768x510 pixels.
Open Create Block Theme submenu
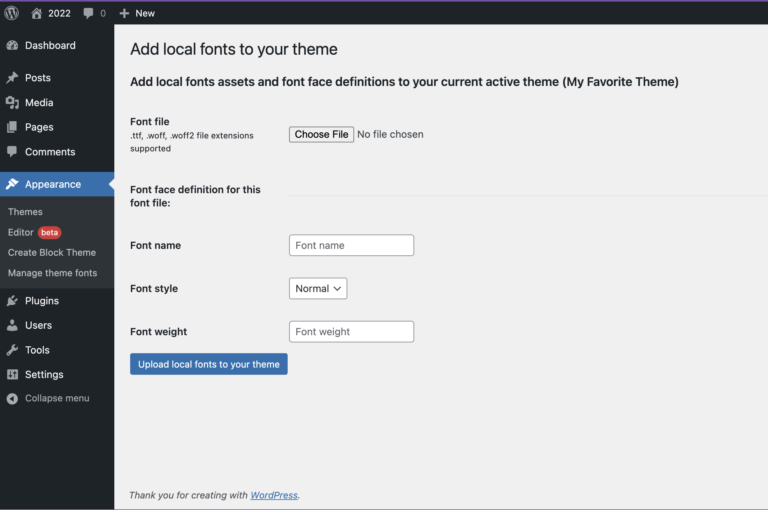pos(52,252)
